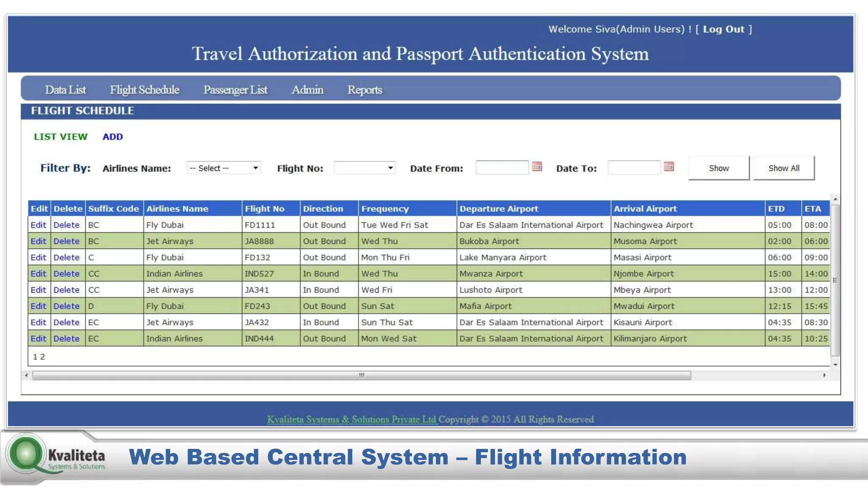Edit the FD243 flight row
The width and height of the screenshot is (868, 488).
[x=38, y=306]
